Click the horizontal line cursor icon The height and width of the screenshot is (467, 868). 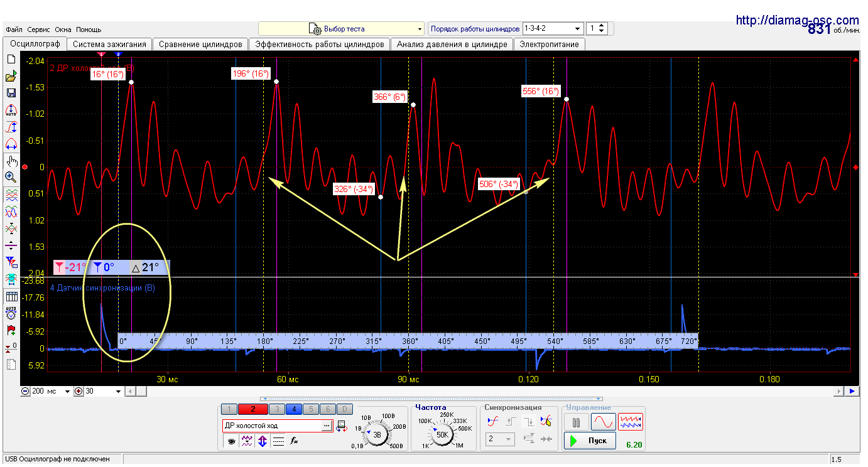(x=11, y=245)
